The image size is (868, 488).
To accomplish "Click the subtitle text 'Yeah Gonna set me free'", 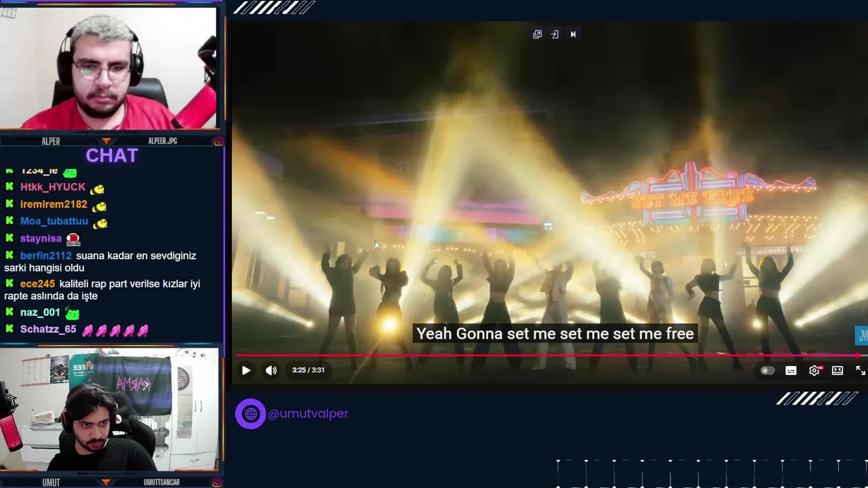I will (x=555, y=333).
